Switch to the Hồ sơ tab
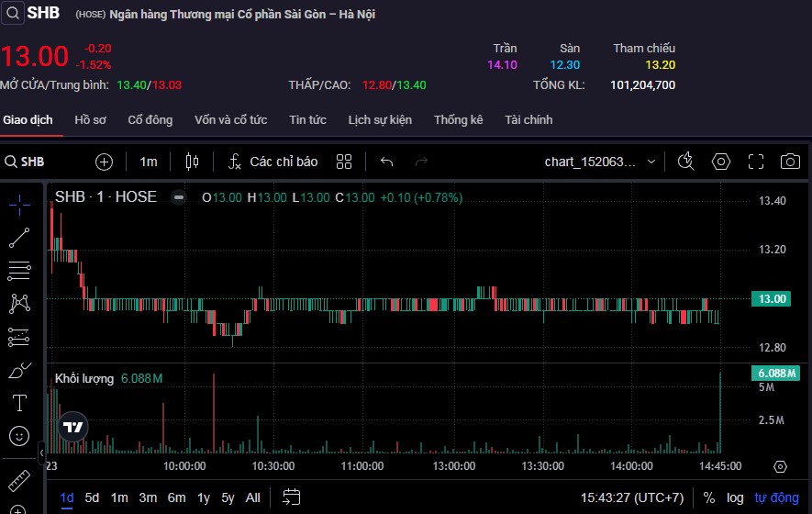The width and height of the screenshot is (812, 514). [x=90, y=120]
